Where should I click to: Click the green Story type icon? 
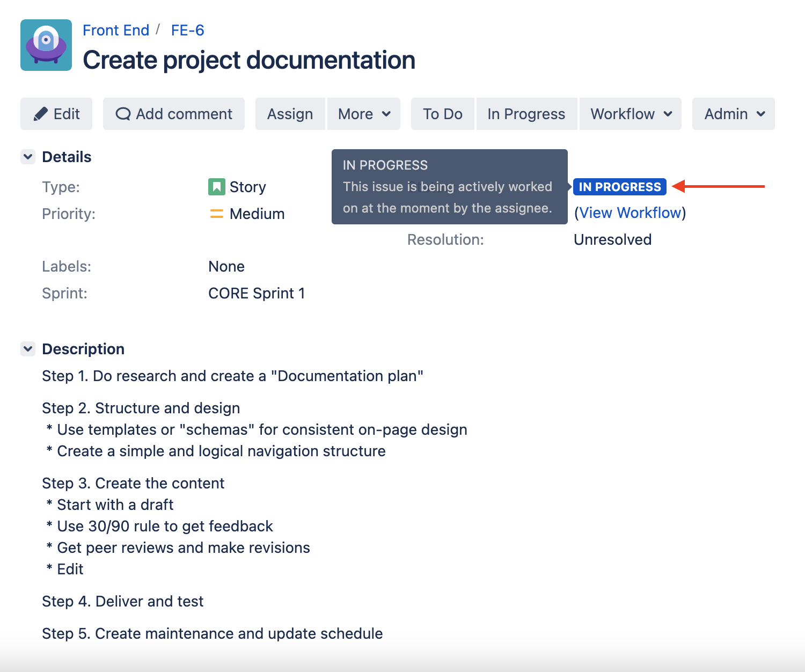coord(216,187)
